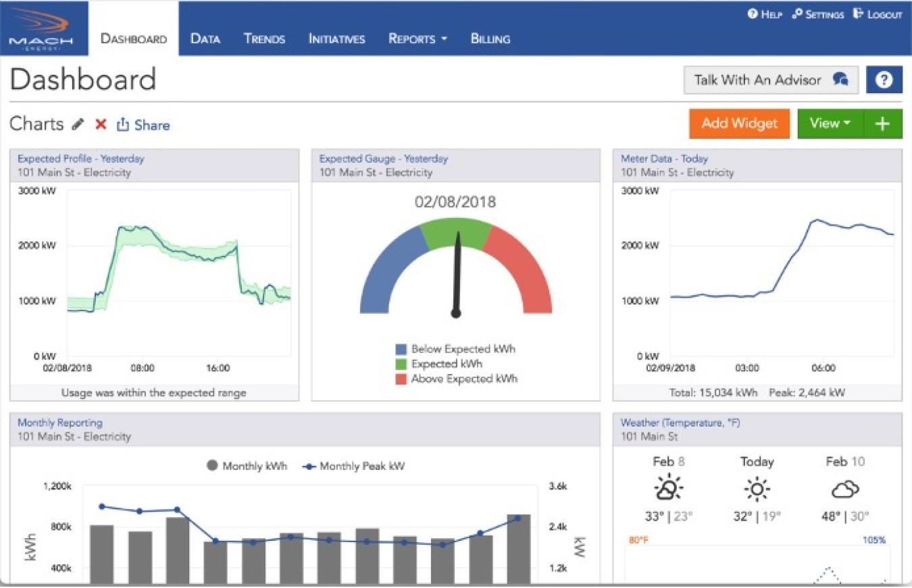
Task: Click the pencil icon to edit Charts
Action: (76, 124)
